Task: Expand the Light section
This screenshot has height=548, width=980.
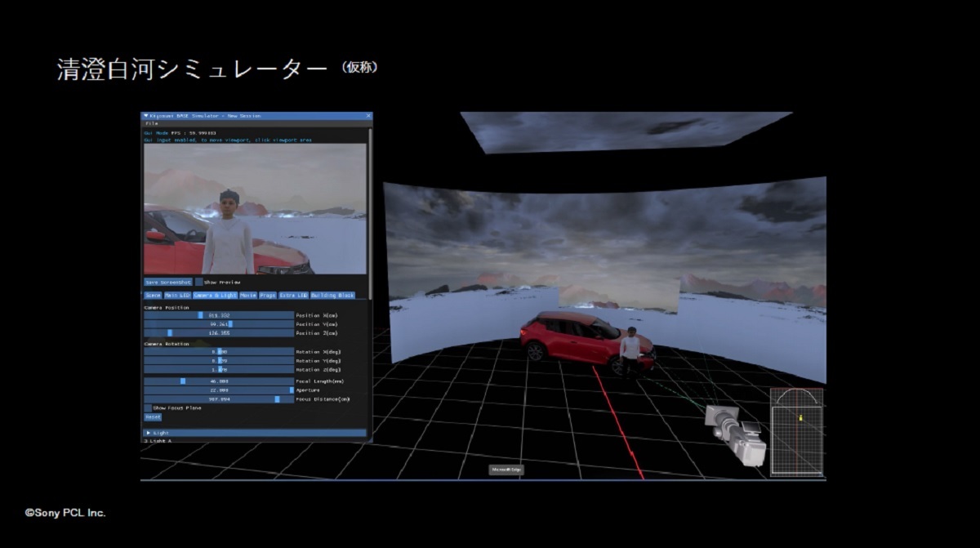Action: (x=255, y=432)
